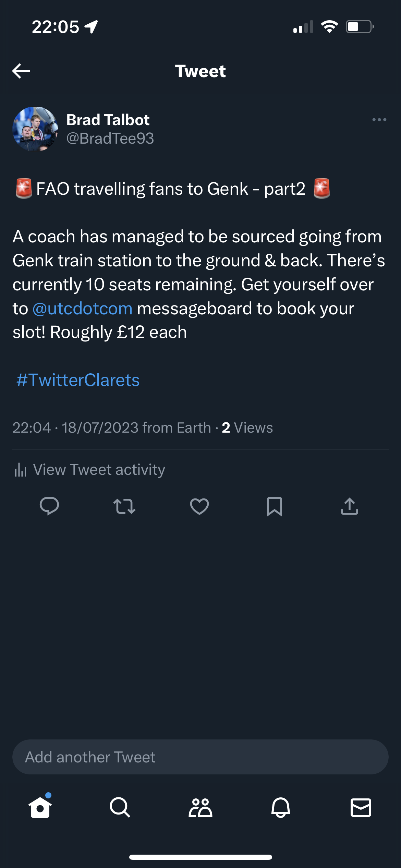Tap the reply speech bubble icon
401x868 pixels.
tap(49, 506)
